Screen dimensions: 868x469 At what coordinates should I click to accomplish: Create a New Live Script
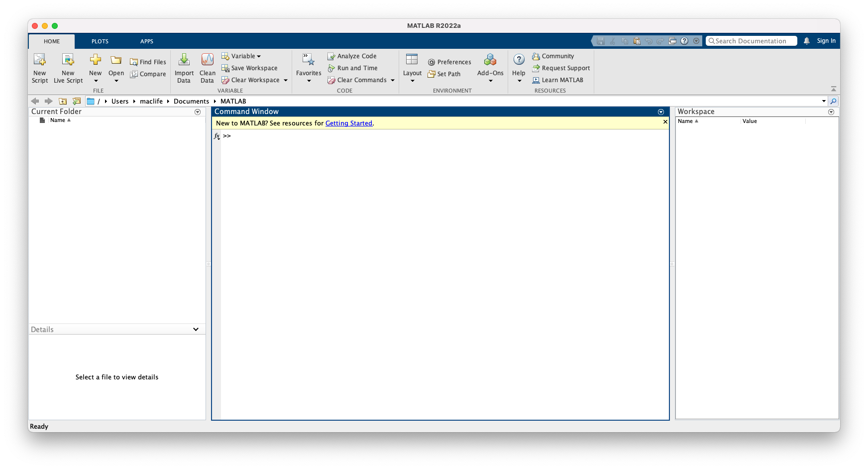68,68
